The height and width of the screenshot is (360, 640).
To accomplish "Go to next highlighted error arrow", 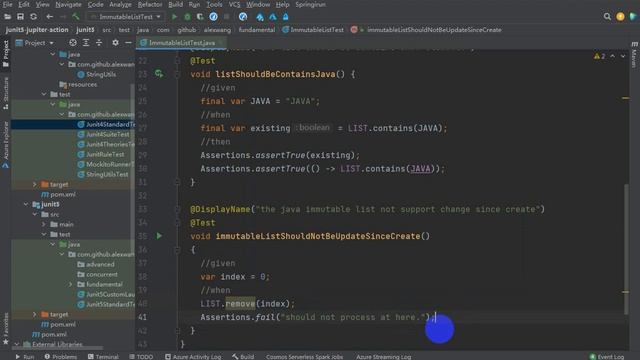I will [x=623, y=56].
